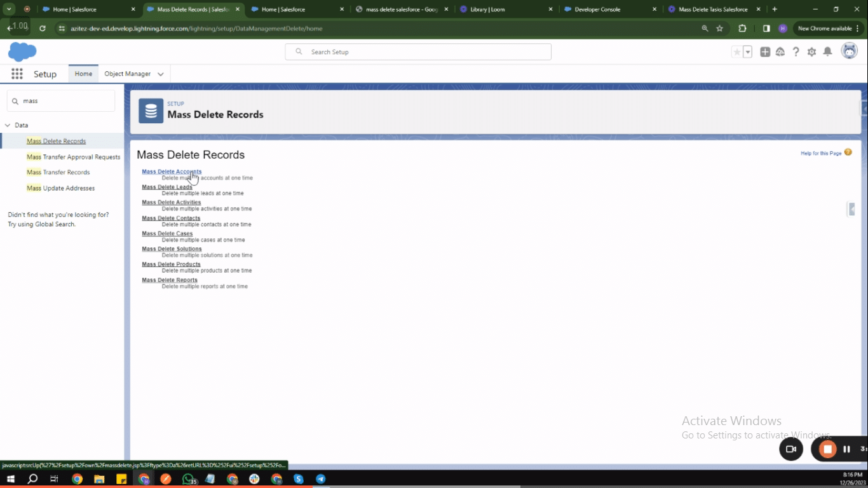Image resolution: width=868 pixels, height=488 pixels.
Task: Click the Help for this Page question icon
Action: (848, 152)
